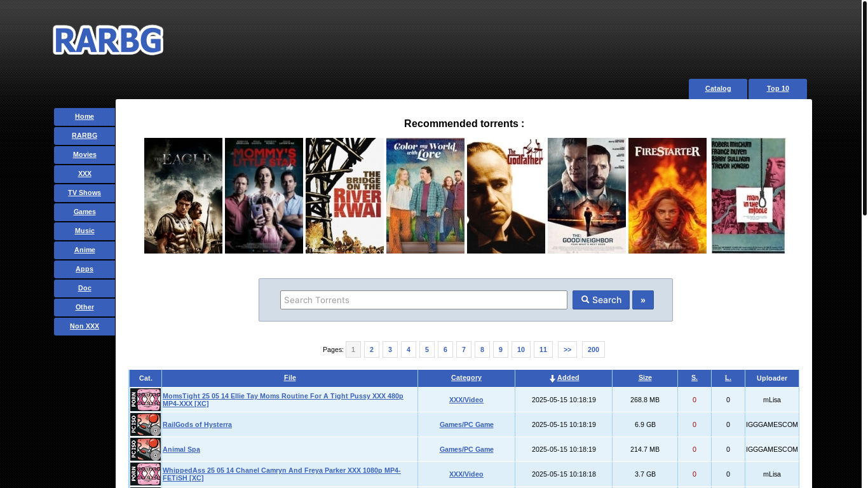
Task: Open the Catalog tab
Action: tap(718, 89)
